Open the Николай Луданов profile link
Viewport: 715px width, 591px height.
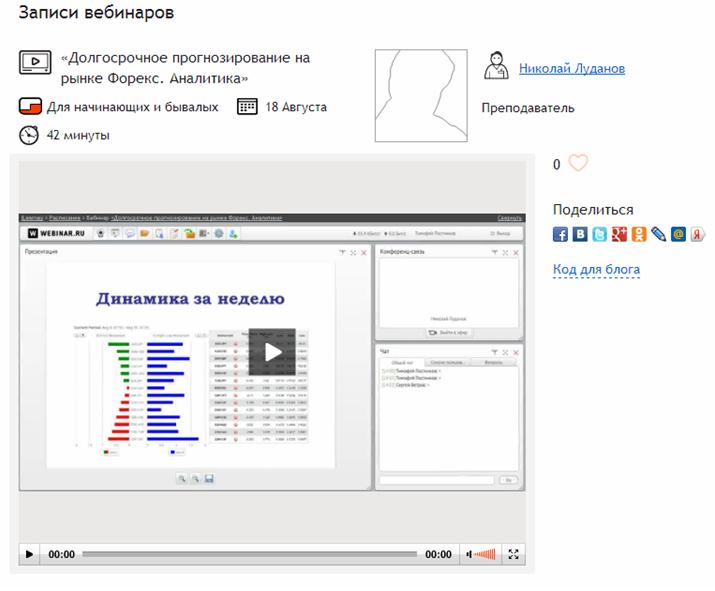click(571, 69)
